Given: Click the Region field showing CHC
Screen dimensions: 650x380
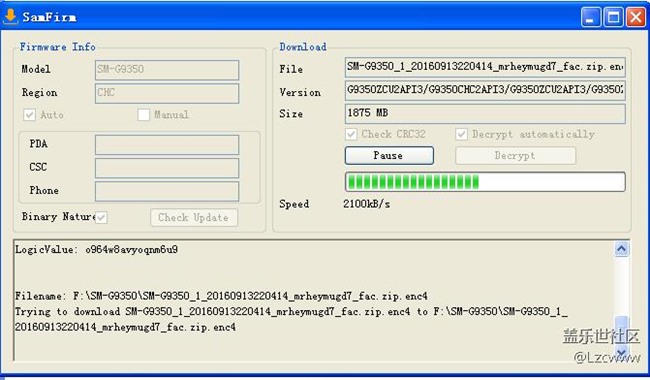Looking at the screenshot, I should point(167,93).
